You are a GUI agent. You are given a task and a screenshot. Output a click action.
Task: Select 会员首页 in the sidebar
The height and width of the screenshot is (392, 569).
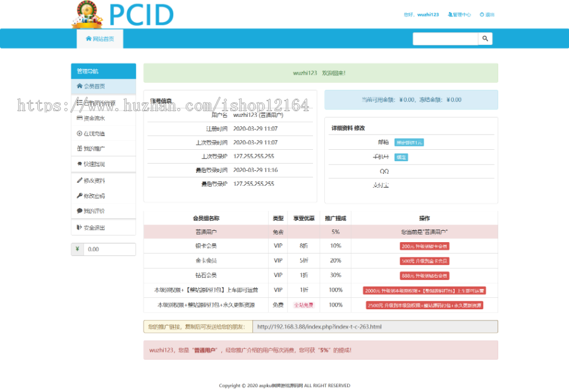(104, 87)
